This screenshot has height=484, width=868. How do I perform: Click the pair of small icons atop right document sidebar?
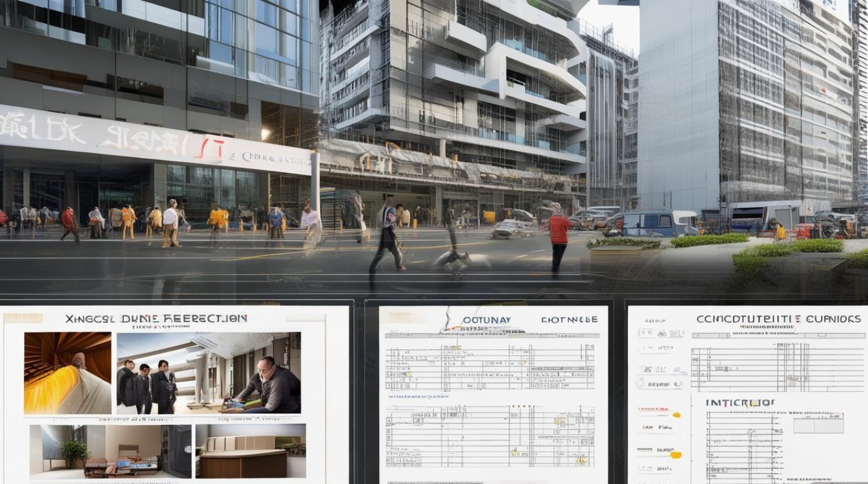pyautogui.click(x=646, y=333)
